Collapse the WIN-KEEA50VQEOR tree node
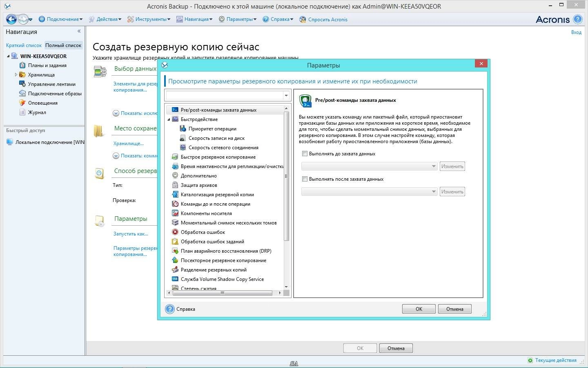This screenshot has height=368, width=588. [x=8, y=56]
